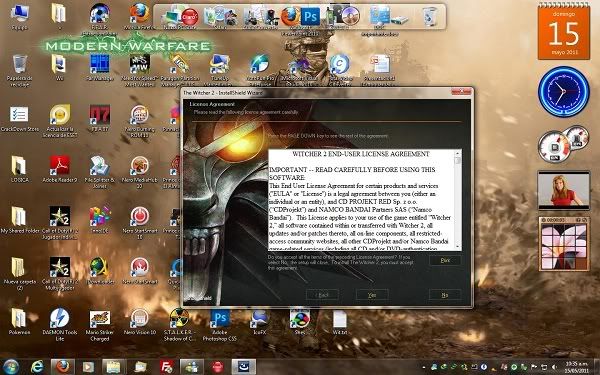
Task: Open the Nueva carpeta (2) folder
Action: pos(20,273)
